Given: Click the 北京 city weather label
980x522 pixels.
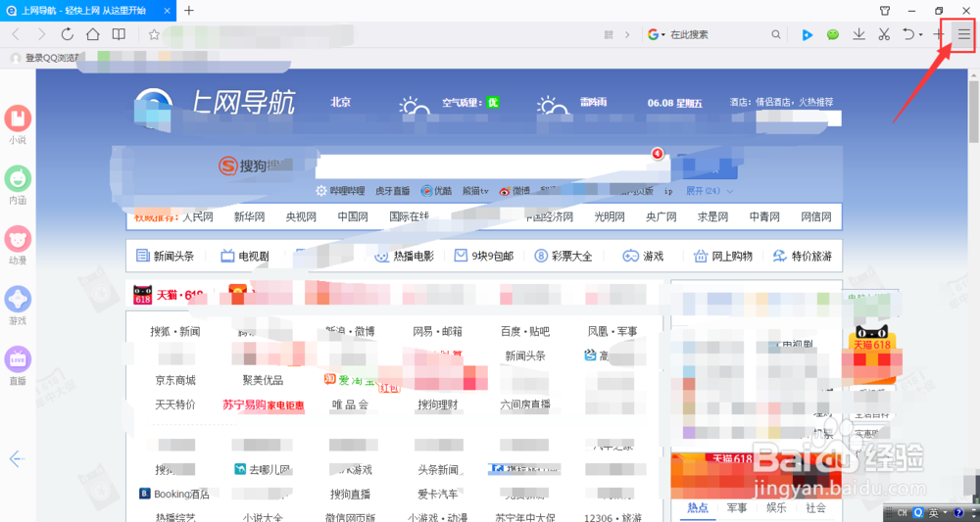Looking at the screenshot, I should [341, 103].
